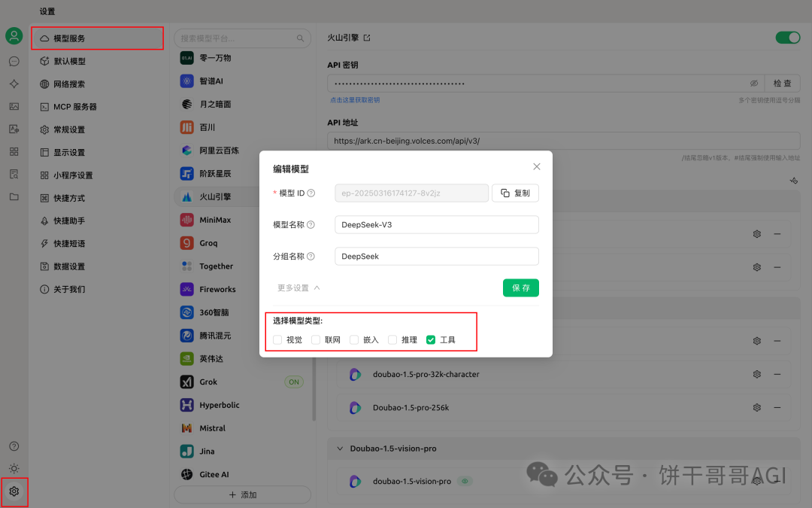Collapse 更多设置 section
The height and width of the screenshot is (508, 812).
(298, 287)
